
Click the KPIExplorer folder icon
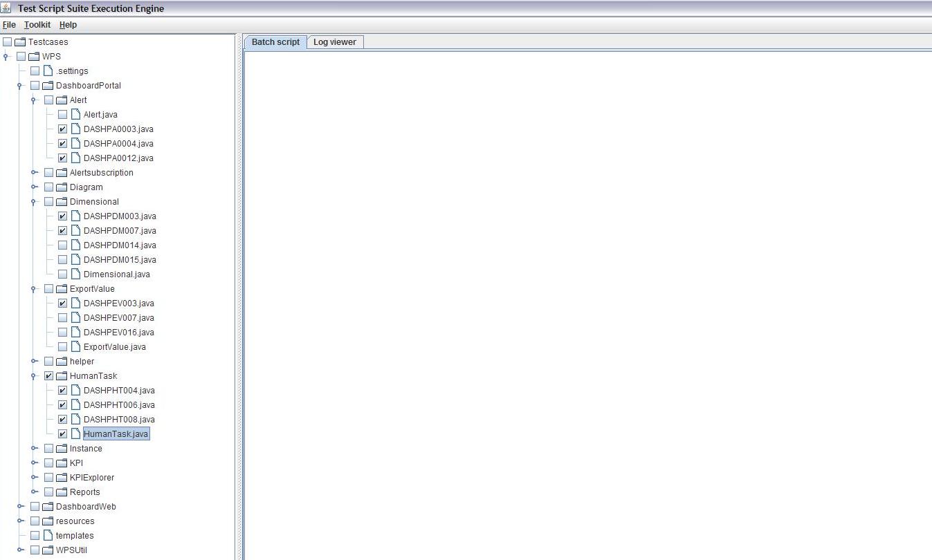click(62, 478)
